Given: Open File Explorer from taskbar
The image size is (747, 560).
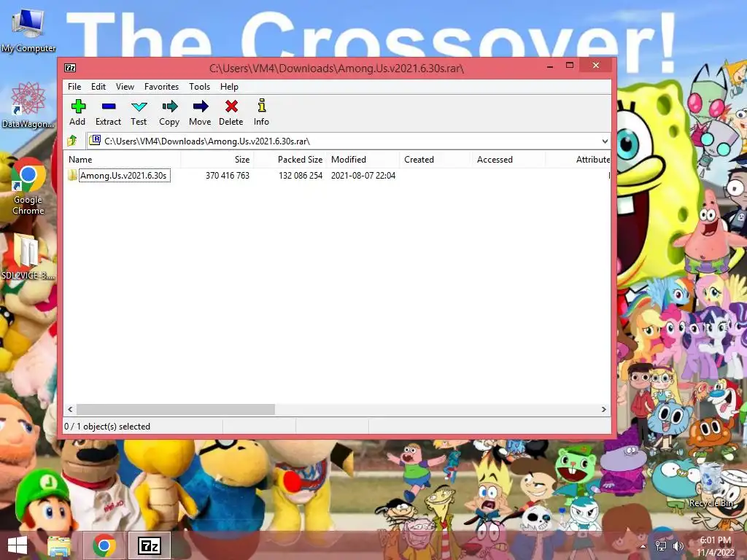Looking at the screenshot, I should [x=59, y=545].
